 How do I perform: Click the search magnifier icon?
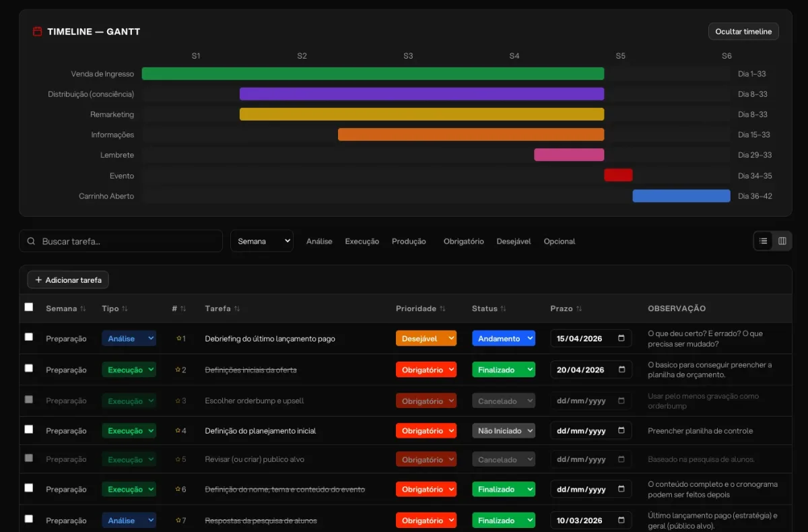32,241
